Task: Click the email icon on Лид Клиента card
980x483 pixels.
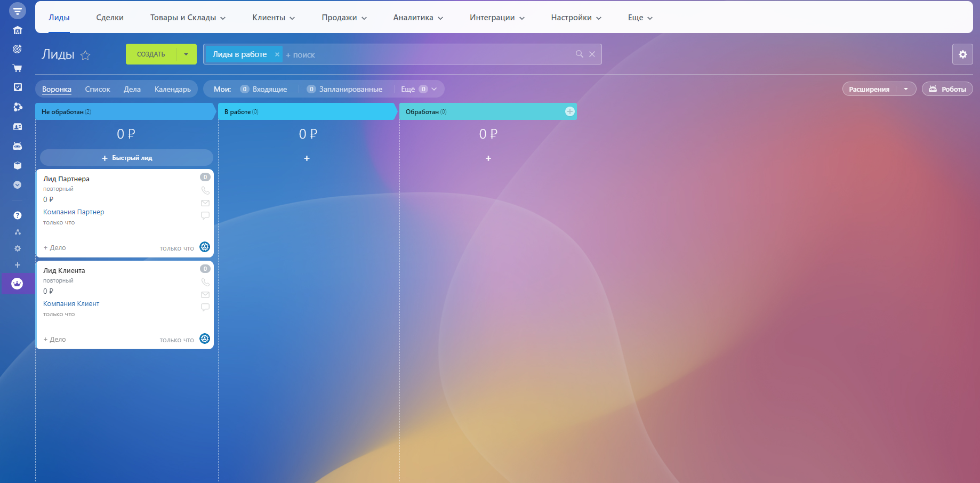Action: pyautogui.click(x=205, y=295)
